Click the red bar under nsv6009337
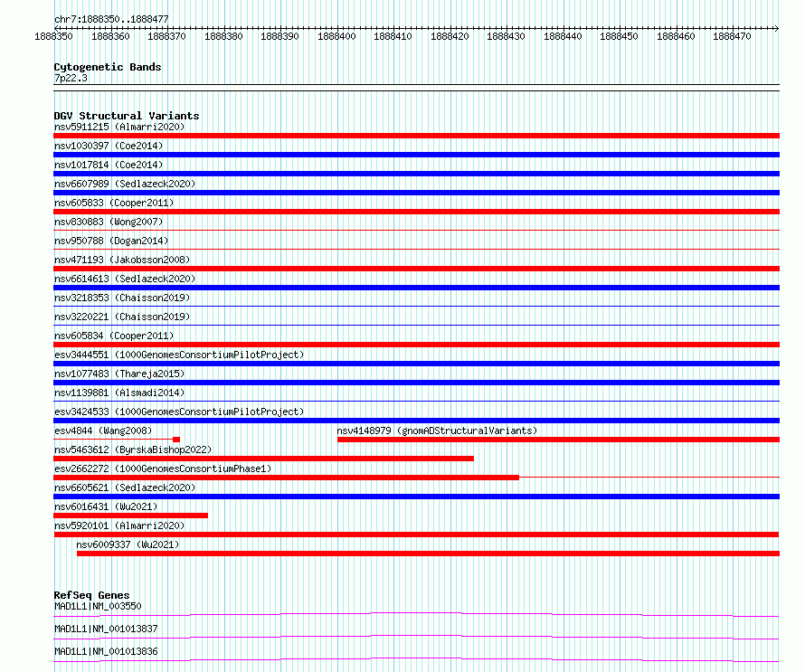The image size is (805, 672). pyautogui.click(x=428, y=554)
